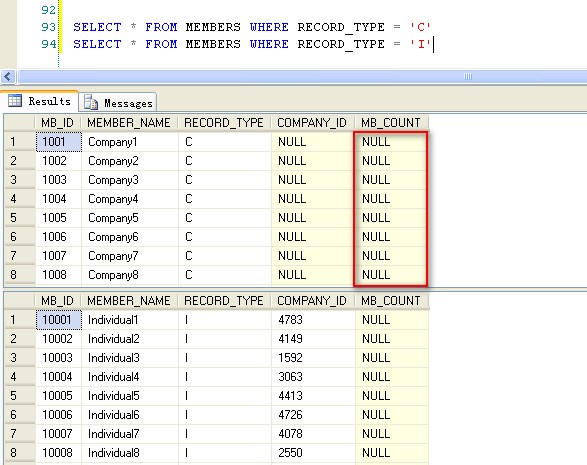
Task: Select MEMBER_NAME column header in first grid
Action: pyautogui.click(x=129, y=123)
